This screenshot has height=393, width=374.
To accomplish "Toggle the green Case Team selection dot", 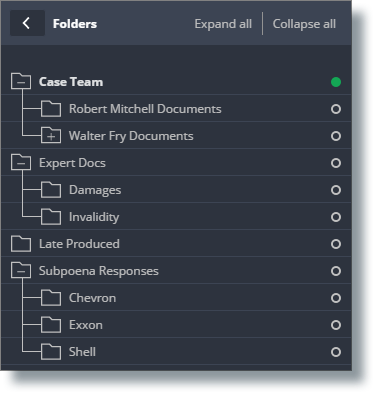I will pos(336,82).
